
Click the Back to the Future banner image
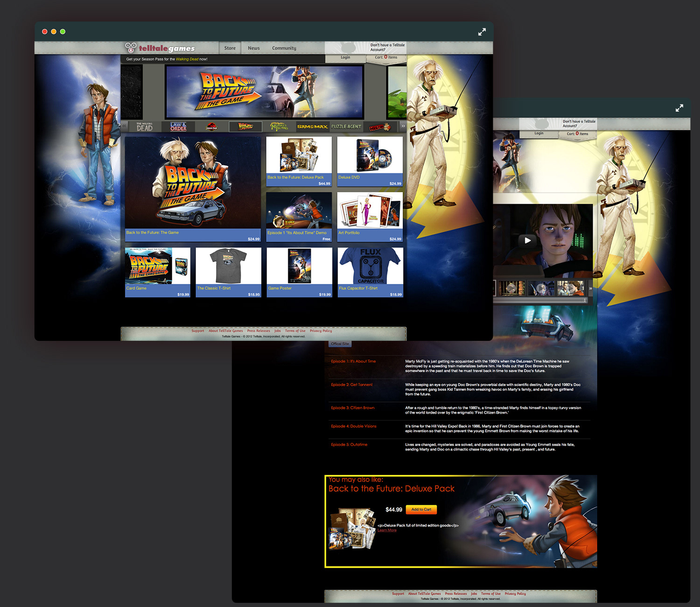265,92
